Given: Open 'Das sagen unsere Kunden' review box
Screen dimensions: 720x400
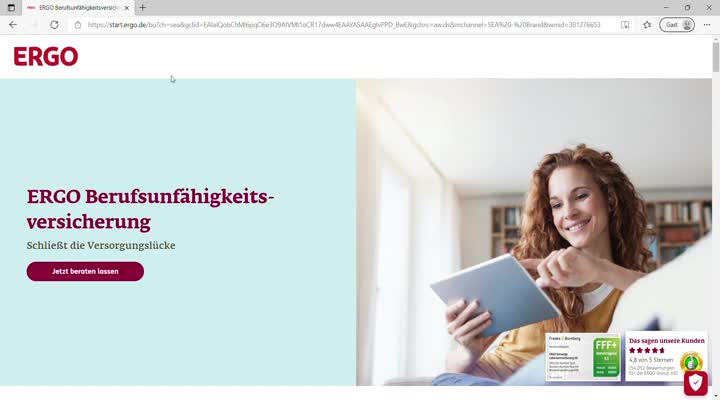Looking at the screenshot, I should tap(666, 356).
